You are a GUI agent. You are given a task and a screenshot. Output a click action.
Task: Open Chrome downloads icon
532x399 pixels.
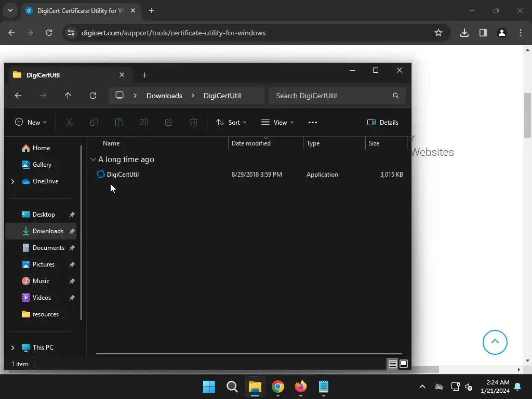464,33
